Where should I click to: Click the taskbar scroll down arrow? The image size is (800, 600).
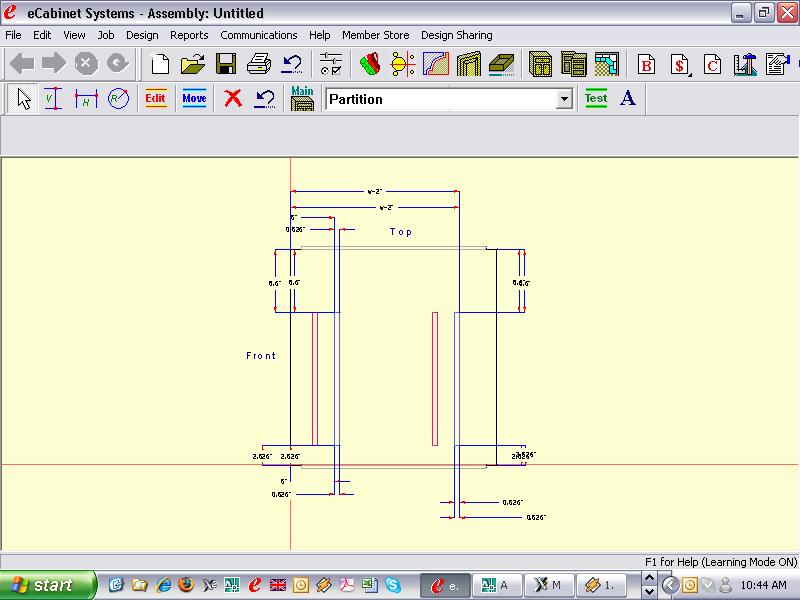(649, 592)
